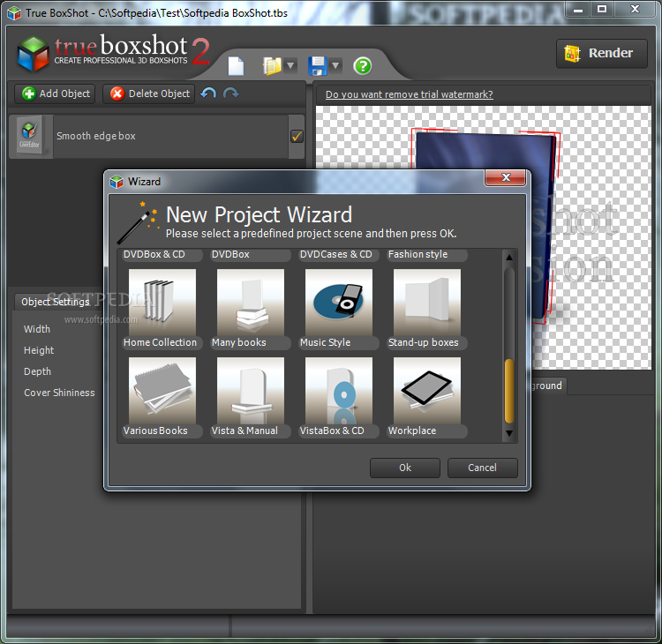Redo action with blue arrow

tap(231, 94)
